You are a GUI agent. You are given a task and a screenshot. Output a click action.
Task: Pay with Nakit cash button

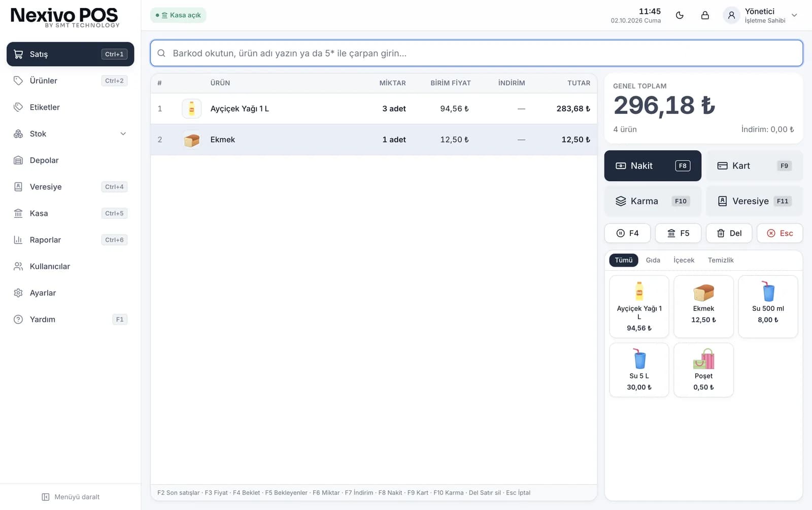[653, 166]
